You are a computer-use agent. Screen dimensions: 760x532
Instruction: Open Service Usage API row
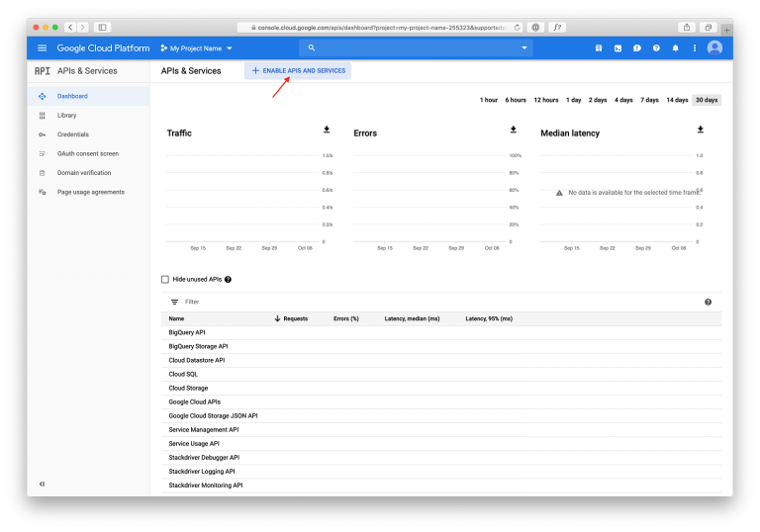tap(441, 443)
